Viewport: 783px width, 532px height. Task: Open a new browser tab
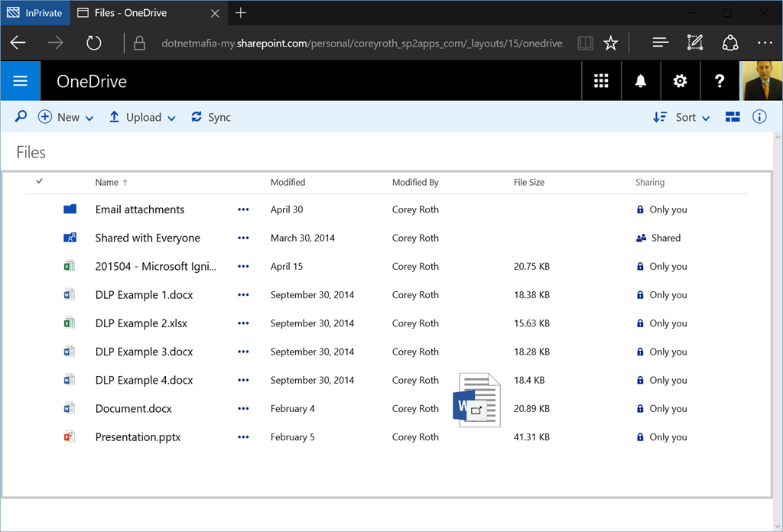tap(241, 13)
